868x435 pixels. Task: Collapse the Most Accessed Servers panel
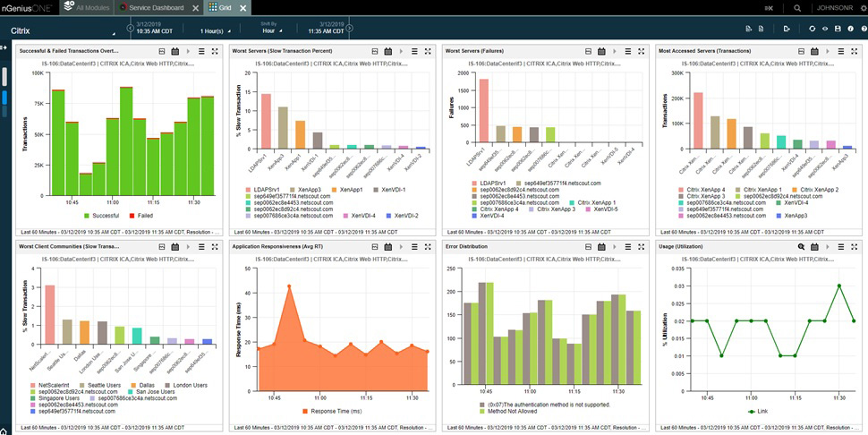click(801, 52)
